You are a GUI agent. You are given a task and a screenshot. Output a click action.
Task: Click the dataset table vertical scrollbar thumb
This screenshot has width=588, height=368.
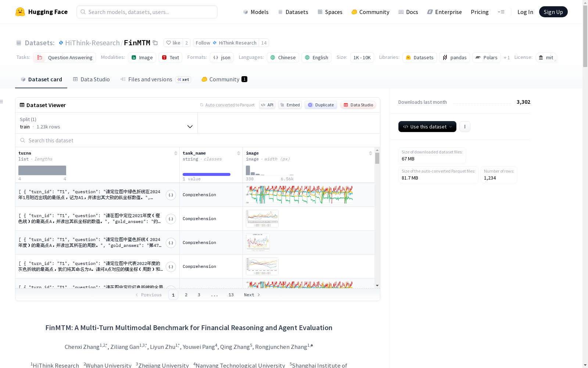377,158
